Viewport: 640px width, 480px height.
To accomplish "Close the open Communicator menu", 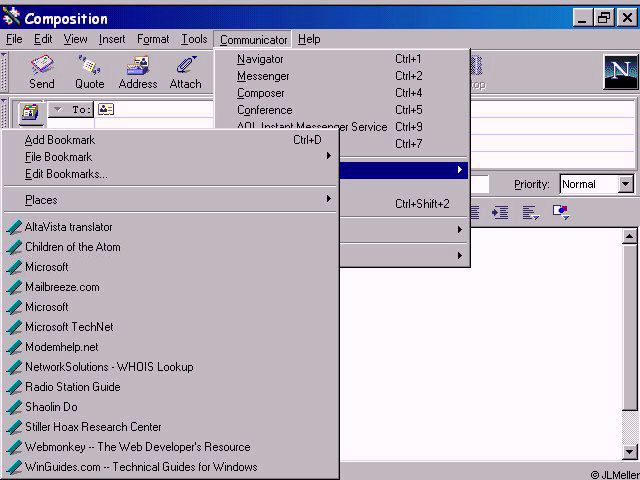I will point(253,40).
